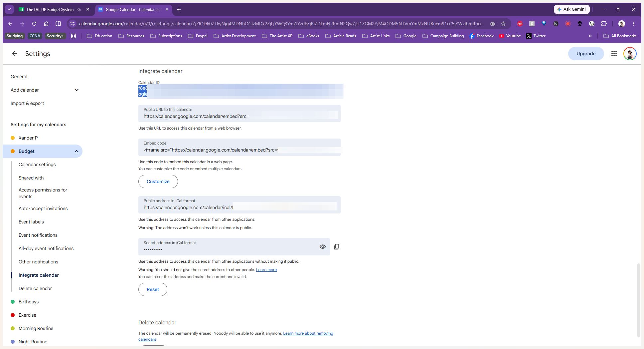Click the Upgrade button
The width and height of the screenshot is (644, 349).
(586, 54)
